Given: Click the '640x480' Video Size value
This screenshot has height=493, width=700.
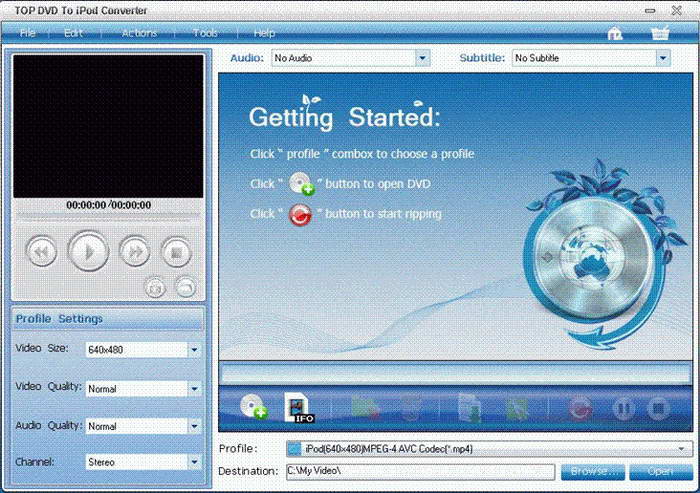Looking at the screenshot, I should pyautogui.click(x=105, y=350).
